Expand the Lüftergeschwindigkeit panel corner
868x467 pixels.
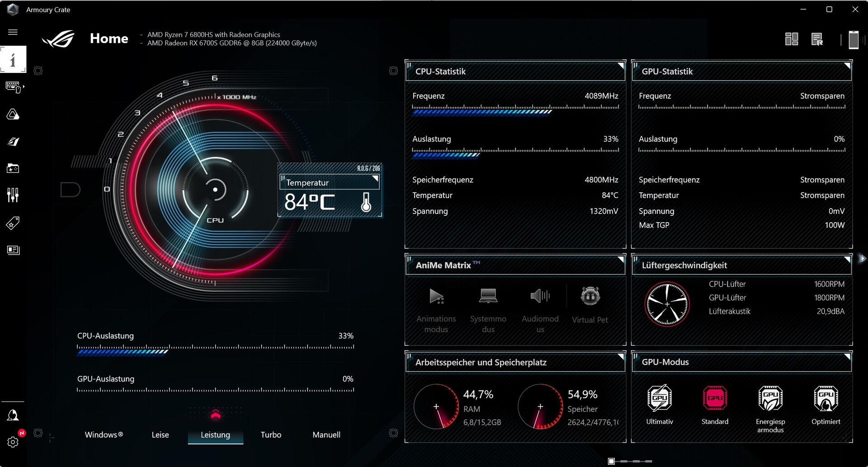(x=847, y=260)
